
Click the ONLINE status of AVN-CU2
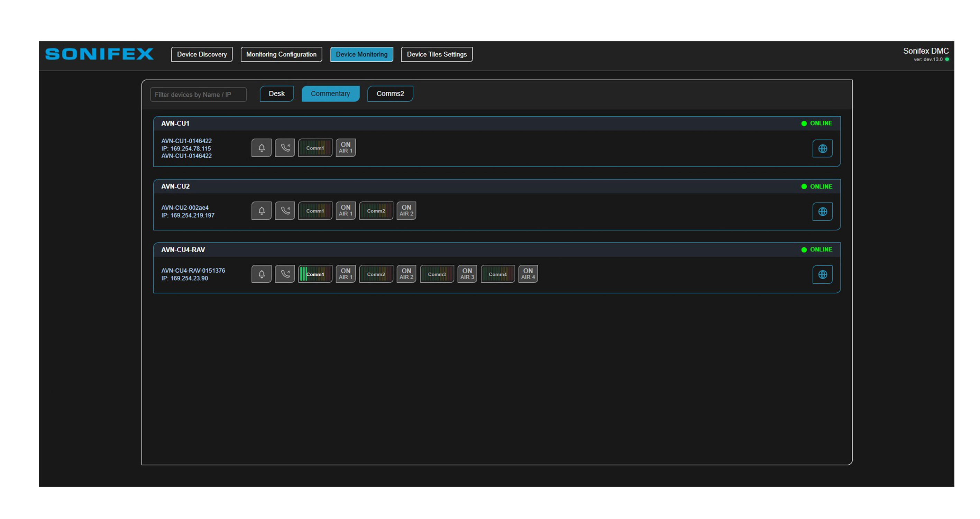(x=817, y=186)
